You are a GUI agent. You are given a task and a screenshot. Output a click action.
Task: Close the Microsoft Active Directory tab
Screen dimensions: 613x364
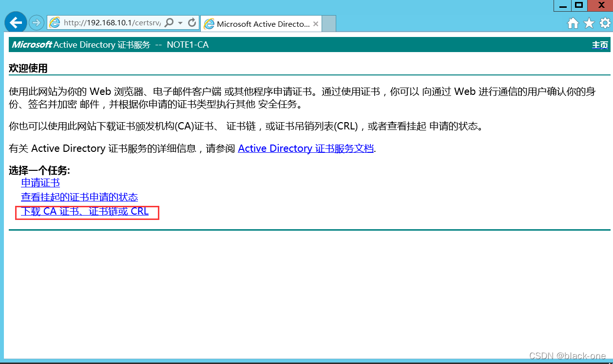pyautogui.click(x=316, y=23)
